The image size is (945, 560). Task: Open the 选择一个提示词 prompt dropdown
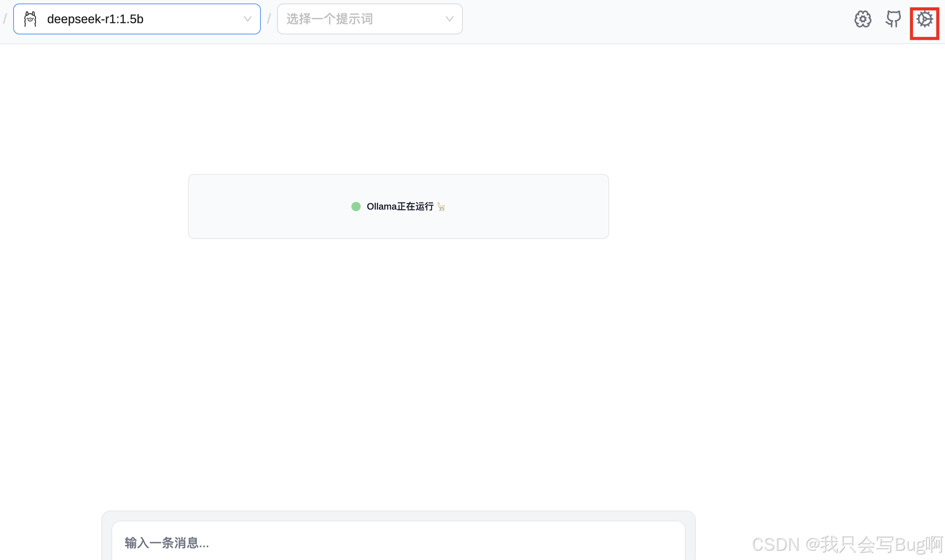click(x=370, y=19)
